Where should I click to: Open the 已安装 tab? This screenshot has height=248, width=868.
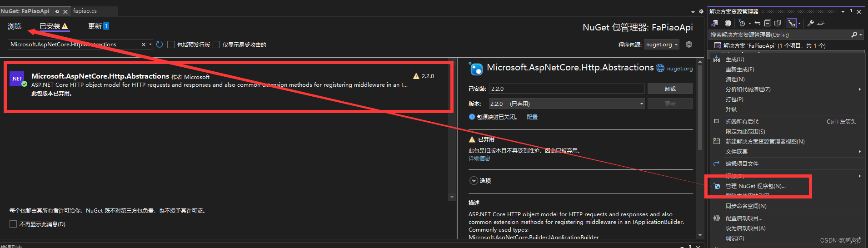(x=54, y=26)
